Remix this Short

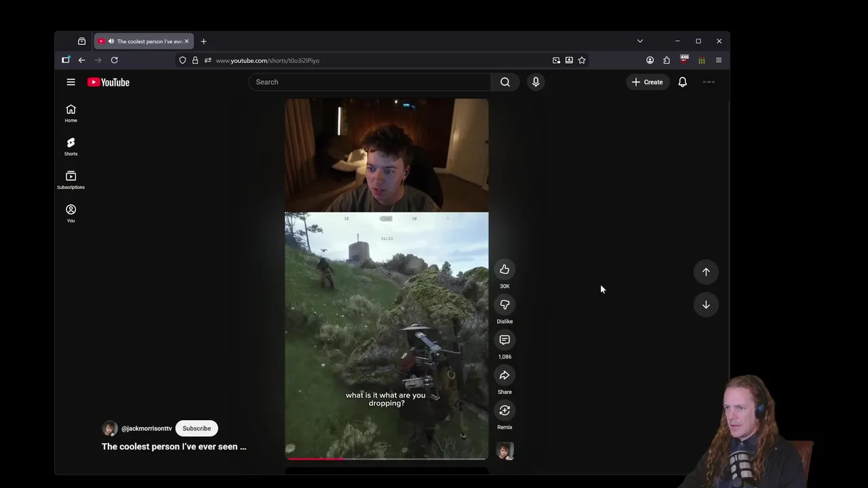coord(505,411)
